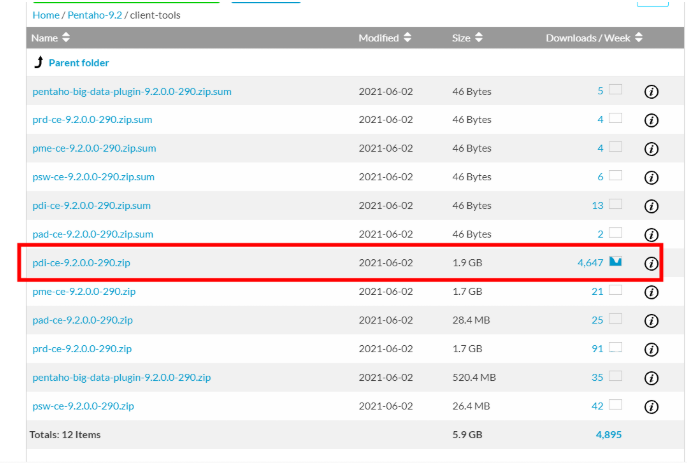This screenshot has height=469, width=687.
Task: Sort the list by Size column
Action: tap(467, 38)
